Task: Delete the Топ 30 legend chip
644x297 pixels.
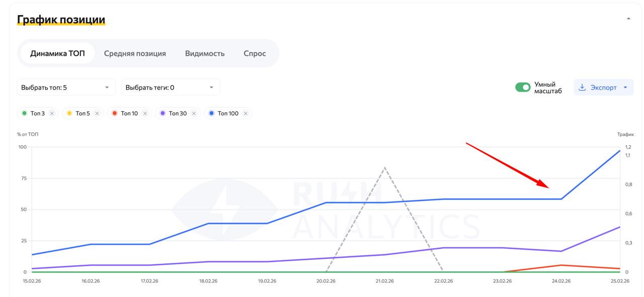Action: (194, 113)
